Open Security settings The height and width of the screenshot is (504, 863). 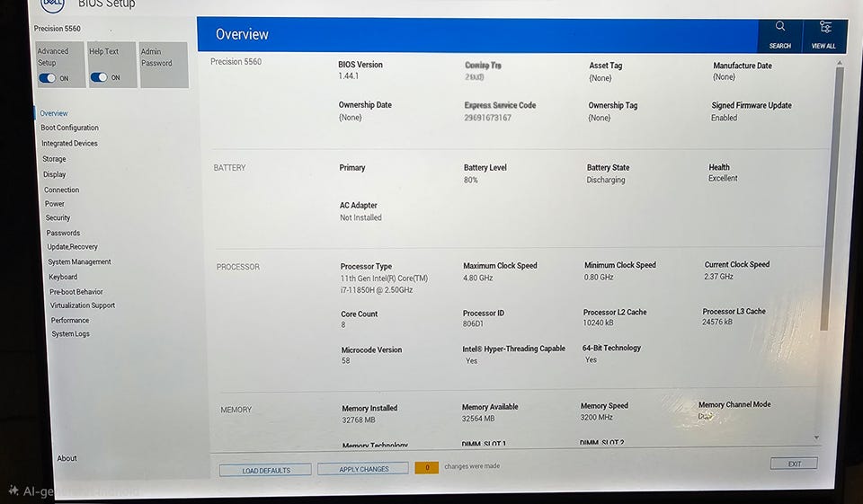coord(58,218)
